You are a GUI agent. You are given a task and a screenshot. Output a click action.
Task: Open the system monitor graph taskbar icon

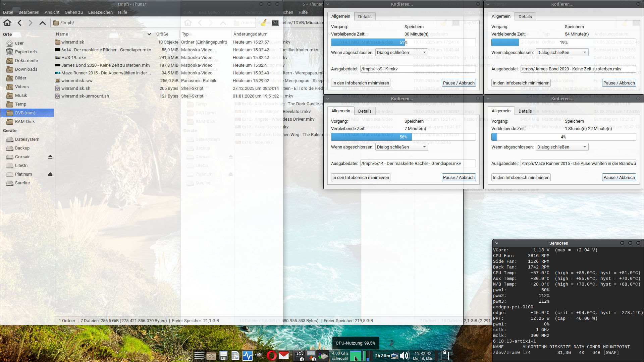click(248, 356)
